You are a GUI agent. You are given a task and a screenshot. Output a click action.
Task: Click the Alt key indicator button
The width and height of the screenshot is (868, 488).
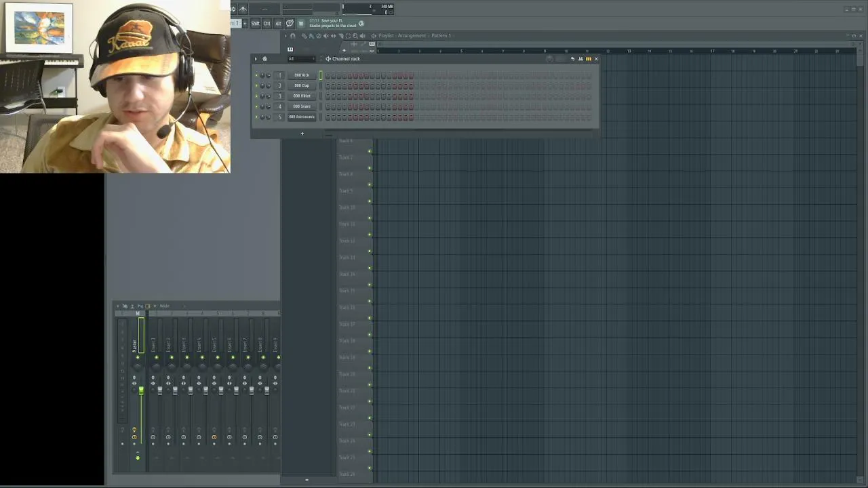pyautogui.click(x=278, y=24)
